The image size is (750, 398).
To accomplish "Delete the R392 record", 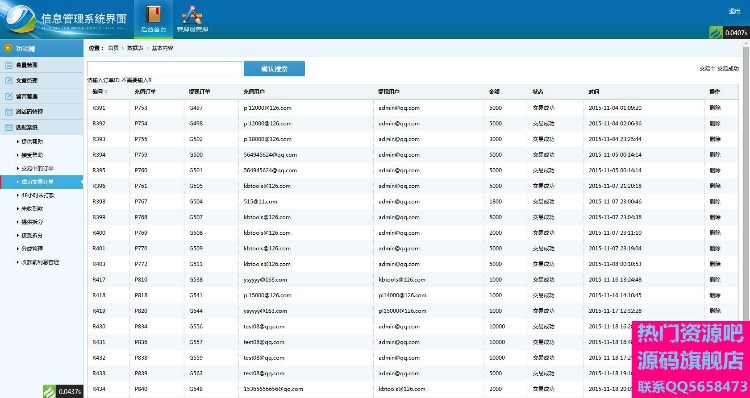I will tap(715, 123).
